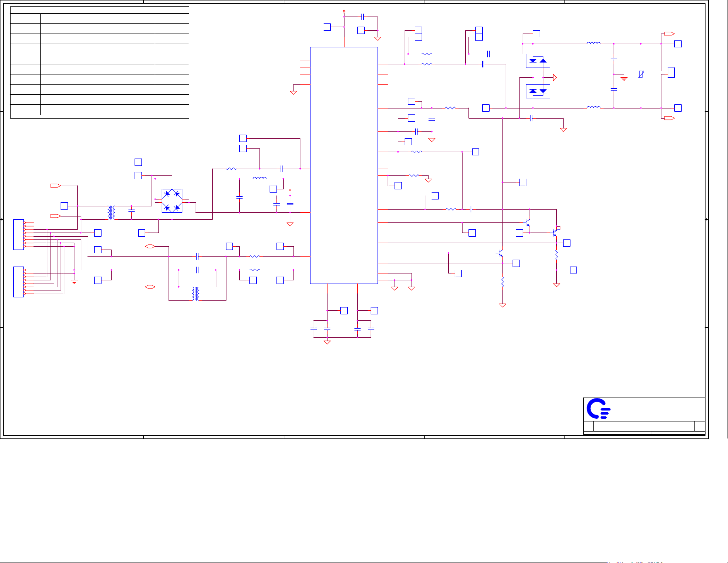Select the varistor symbol on the output lines
This screenshot has height=563, width=728.
(641, 74)
